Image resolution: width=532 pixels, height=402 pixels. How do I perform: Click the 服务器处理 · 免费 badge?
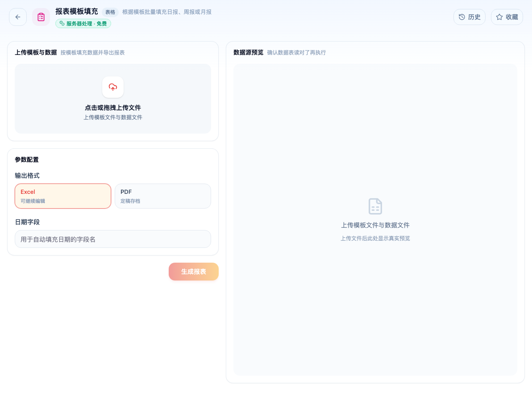[x=83, y=23]
